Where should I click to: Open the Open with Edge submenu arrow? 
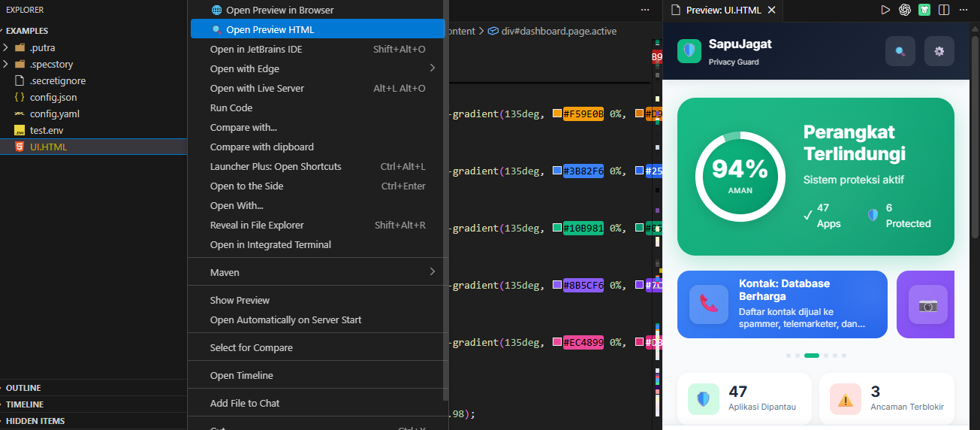coord(432,68)
